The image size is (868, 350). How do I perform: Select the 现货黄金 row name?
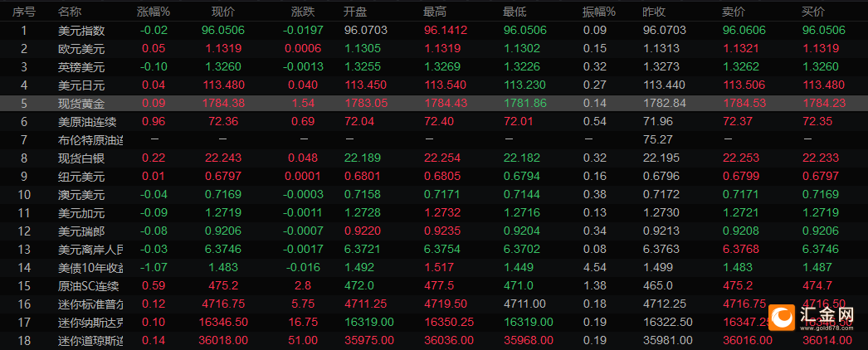[80, 104]
